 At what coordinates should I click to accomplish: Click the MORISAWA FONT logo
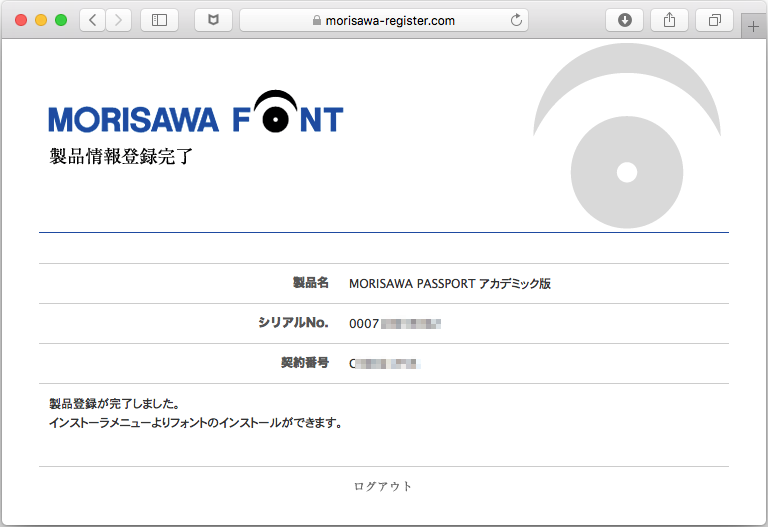tap(195, 113)
